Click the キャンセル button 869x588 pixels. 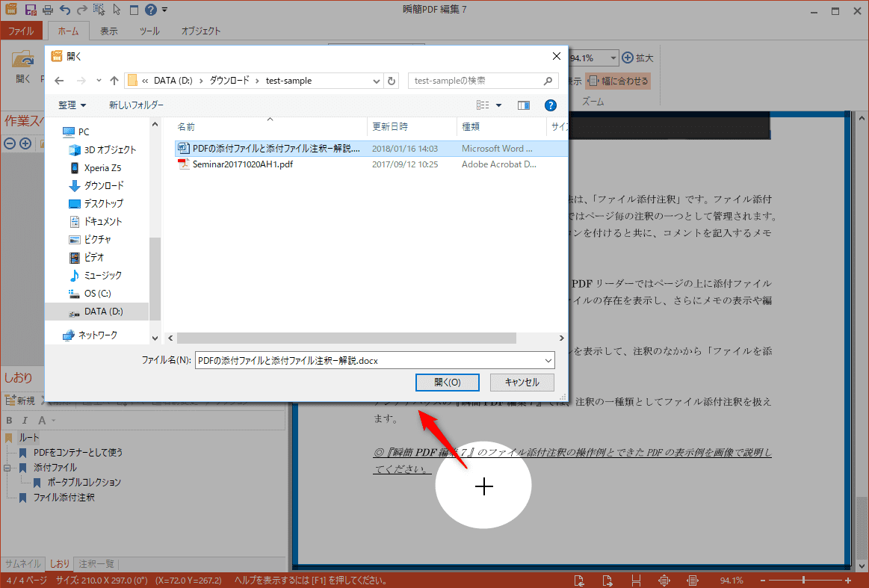(x=522, y=382)
